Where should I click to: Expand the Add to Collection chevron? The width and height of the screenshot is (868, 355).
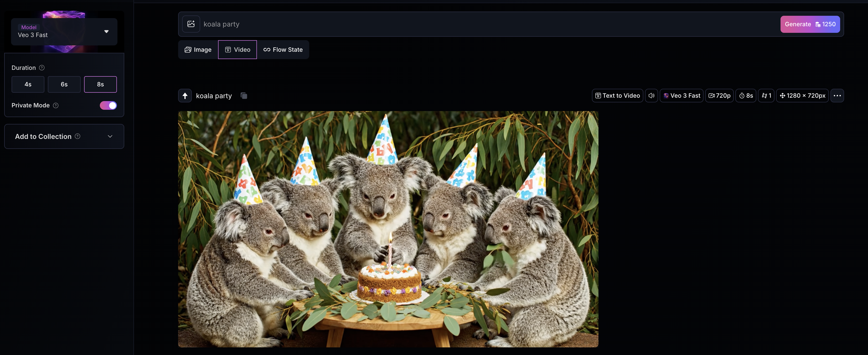[x=110, y=137]
